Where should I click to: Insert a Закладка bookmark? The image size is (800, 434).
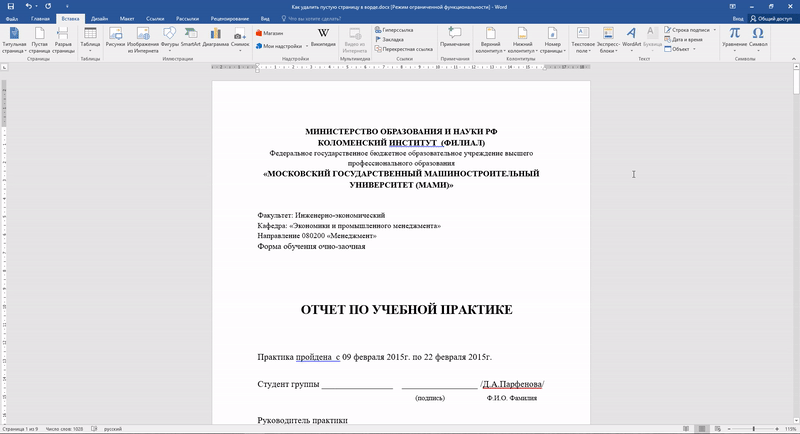(x=389, y=39)
